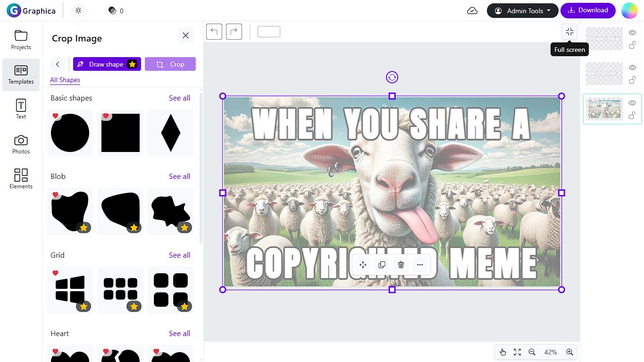Viewport: 644px width, 362px height.
Task: Duplicate the selected image layer
Action: [x=382, y=265]
